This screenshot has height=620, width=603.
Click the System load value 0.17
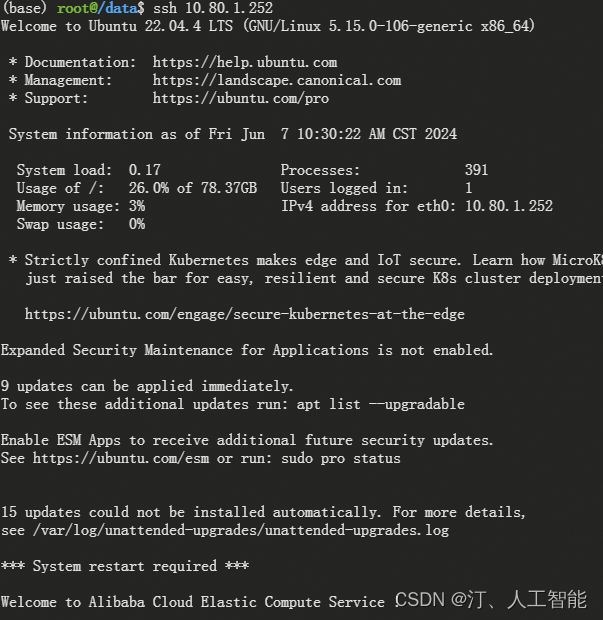pos(145,170)
